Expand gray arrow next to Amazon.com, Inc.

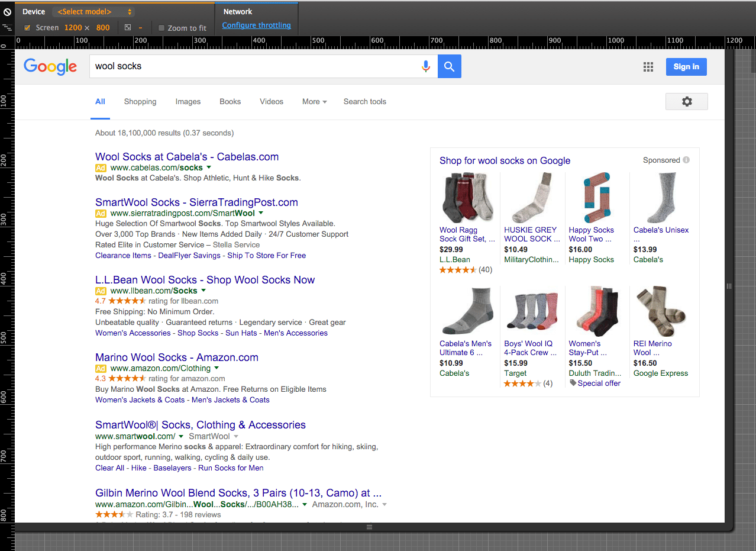point(385,504)
